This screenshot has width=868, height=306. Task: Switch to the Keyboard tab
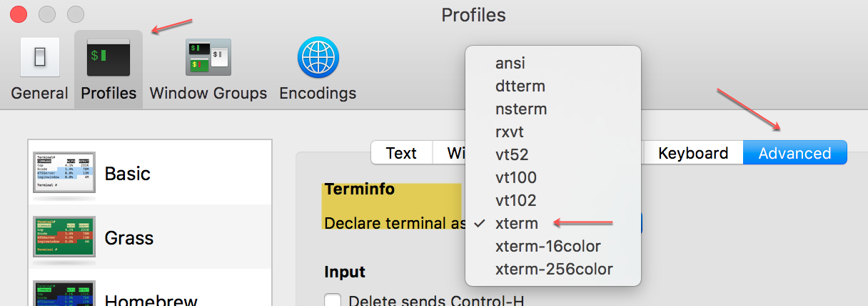click(x=693, y=153)
